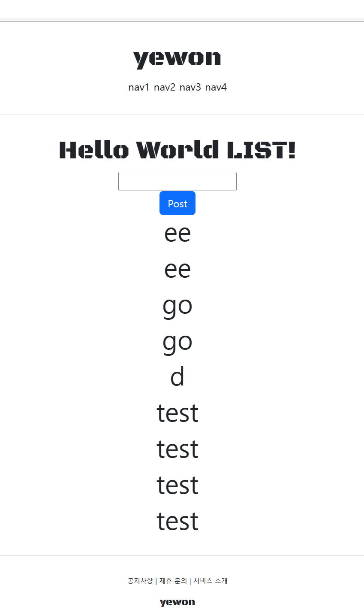
Task: Click the yewon logo in the header
Action: click(177, 59)
